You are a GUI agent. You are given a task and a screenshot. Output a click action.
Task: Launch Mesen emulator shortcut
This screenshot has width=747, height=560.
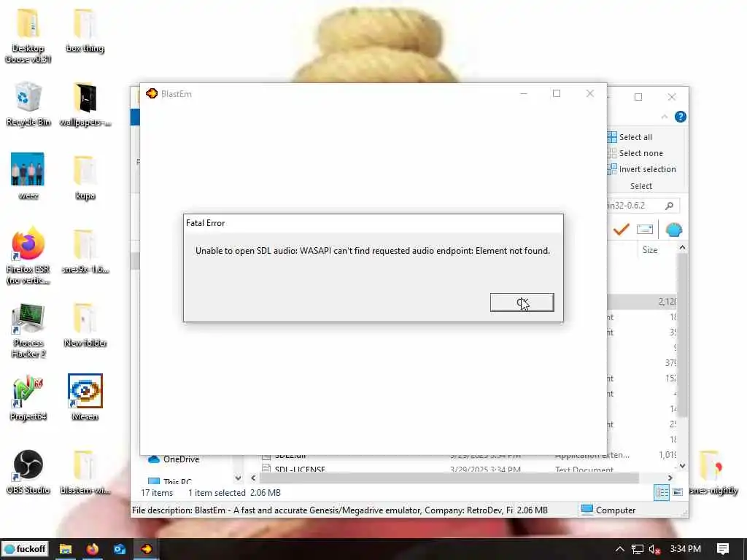click(85, 397)
